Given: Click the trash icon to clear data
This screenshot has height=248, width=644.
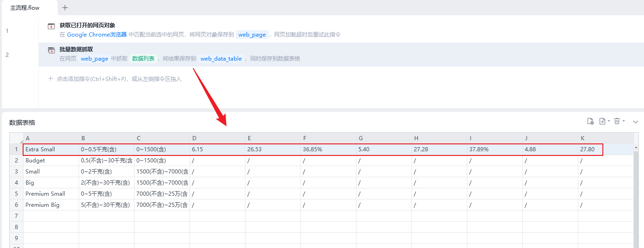Looking at the screenshot, I should (617, 121).
